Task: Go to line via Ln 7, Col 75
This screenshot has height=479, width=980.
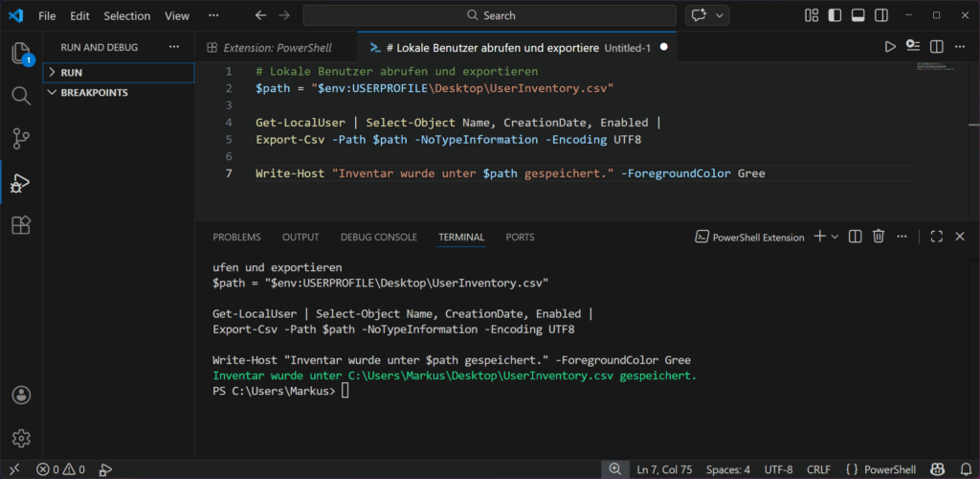Action: coord(664,469)
